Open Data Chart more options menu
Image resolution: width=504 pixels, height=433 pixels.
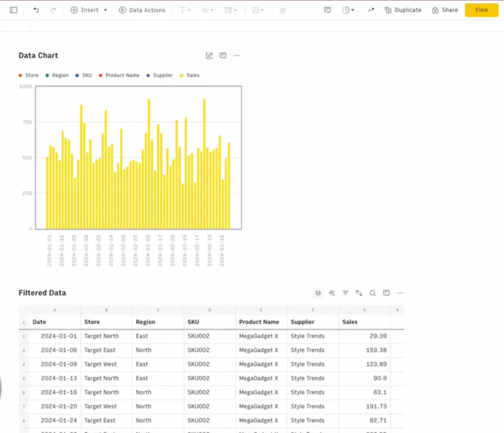(x=236, y=56)
